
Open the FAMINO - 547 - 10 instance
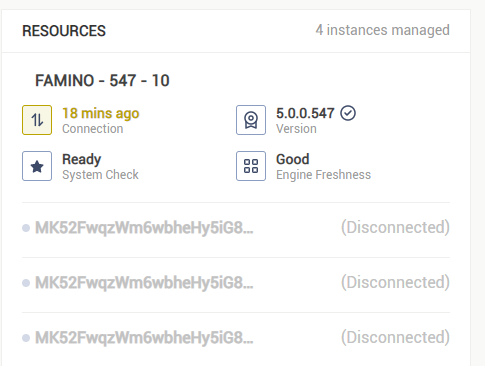[x=102, y=81]
